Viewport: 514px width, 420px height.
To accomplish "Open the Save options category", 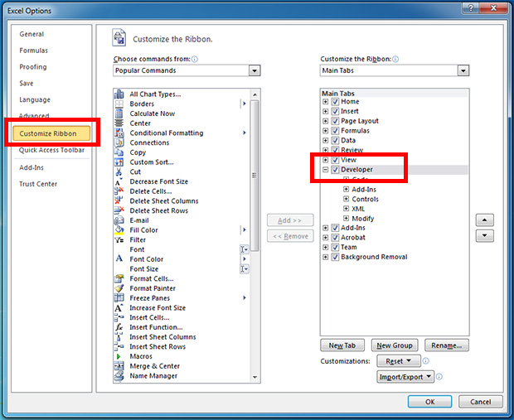I will coord(27,83).
